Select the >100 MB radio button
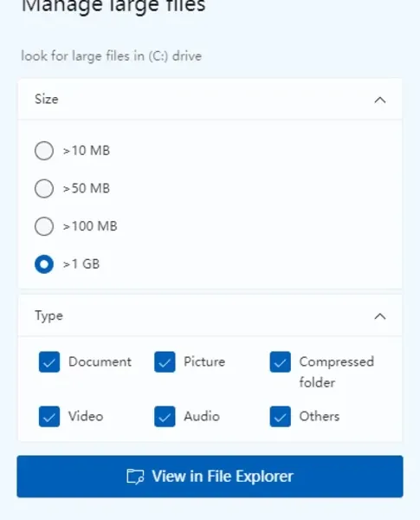 44,226
